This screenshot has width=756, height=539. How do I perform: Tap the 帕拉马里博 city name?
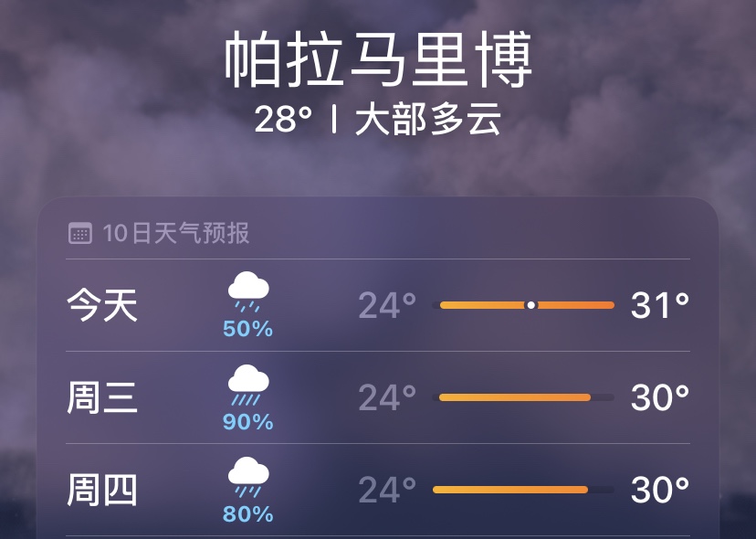[x=379, y=59]
